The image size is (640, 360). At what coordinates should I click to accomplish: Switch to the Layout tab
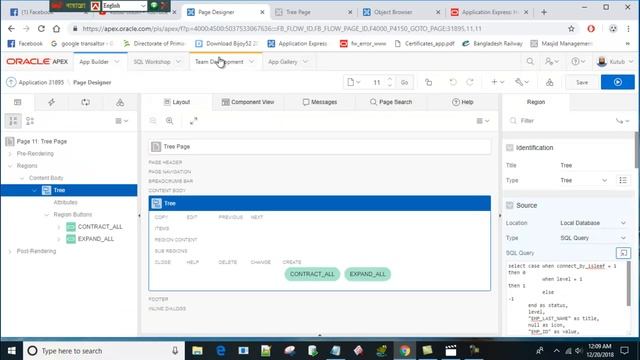coord(177,102)
